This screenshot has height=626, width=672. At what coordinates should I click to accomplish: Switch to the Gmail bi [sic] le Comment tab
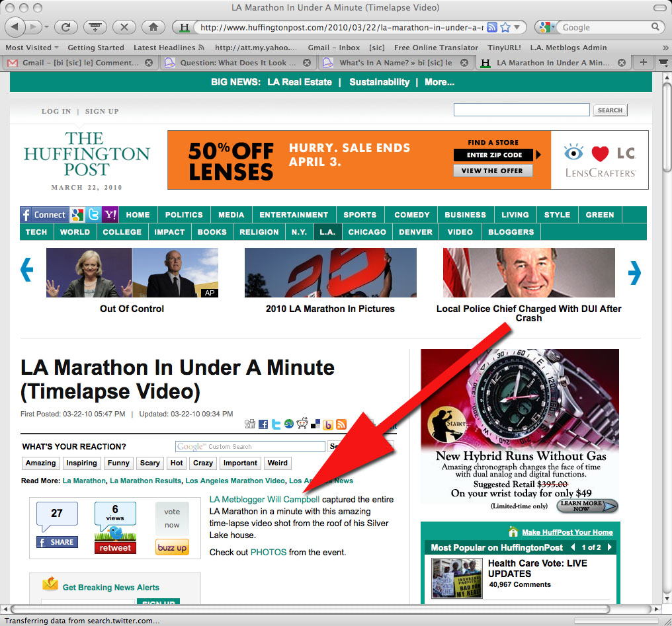pos(80,63)
